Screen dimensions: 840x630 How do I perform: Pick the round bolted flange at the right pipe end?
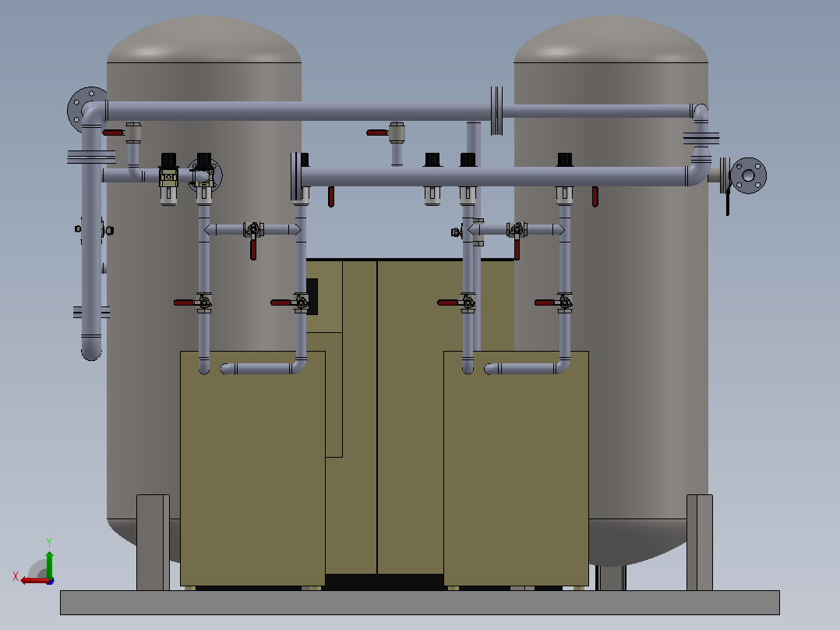coord(748,176)
